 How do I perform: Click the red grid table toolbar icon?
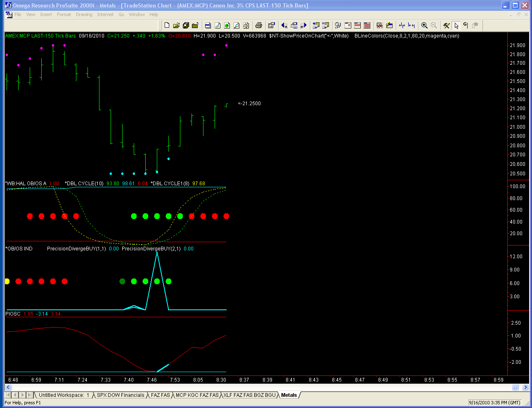367,25
